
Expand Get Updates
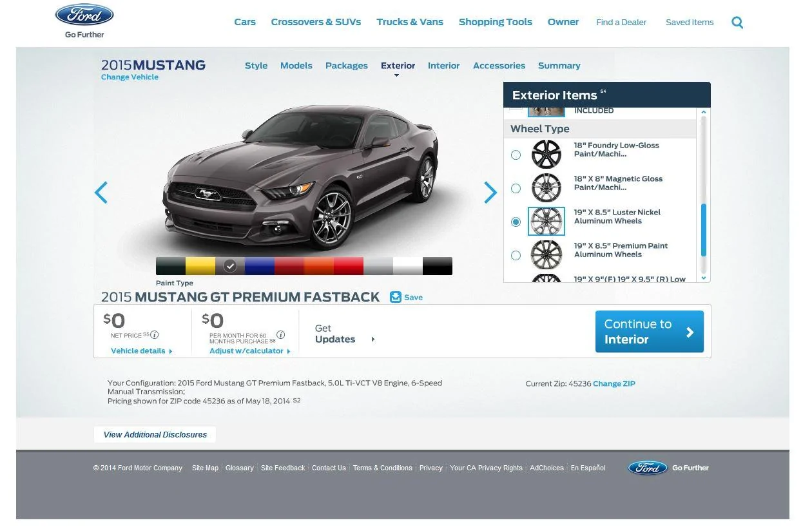(345, 334)
